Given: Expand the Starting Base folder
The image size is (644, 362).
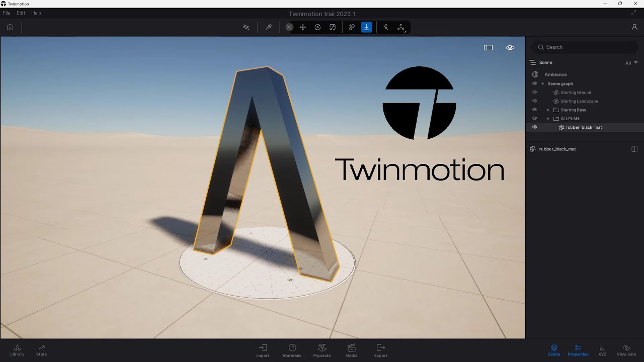Looking at the screenshot, I should [548, 110].
